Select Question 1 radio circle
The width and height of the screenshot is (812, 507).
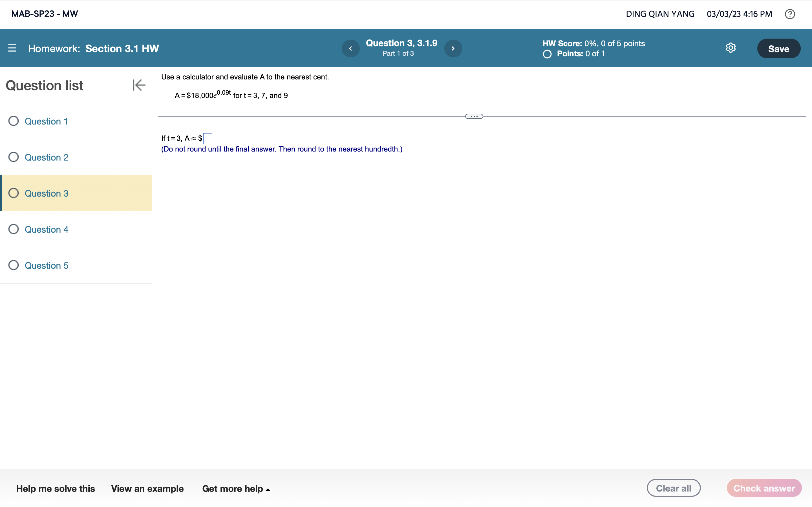(14, 121)
